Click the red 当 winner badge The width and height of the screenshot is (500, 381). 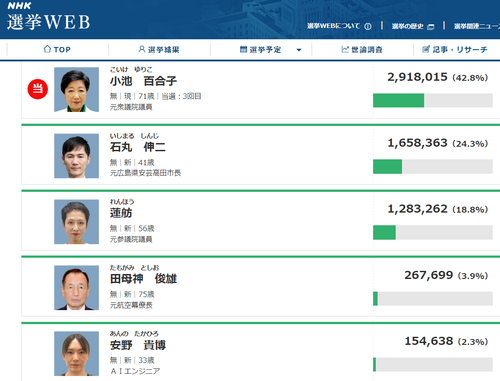(38, 89)
